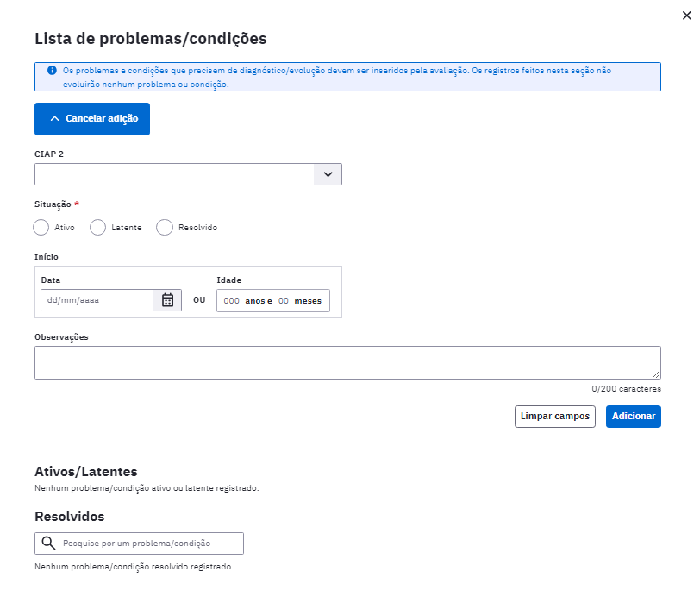Image resolution: width=700 pixels, height=597 pixels.
Task: Close the problems list dialog
Action: pyautogui.click(x=686, y=16)
